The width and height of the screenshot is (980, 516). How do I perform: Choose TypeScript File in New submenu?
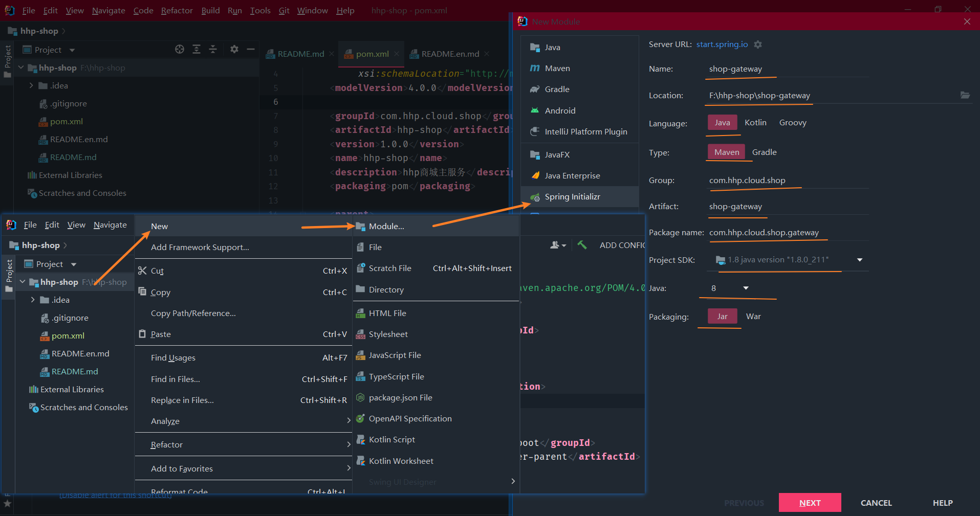point(436,376)
